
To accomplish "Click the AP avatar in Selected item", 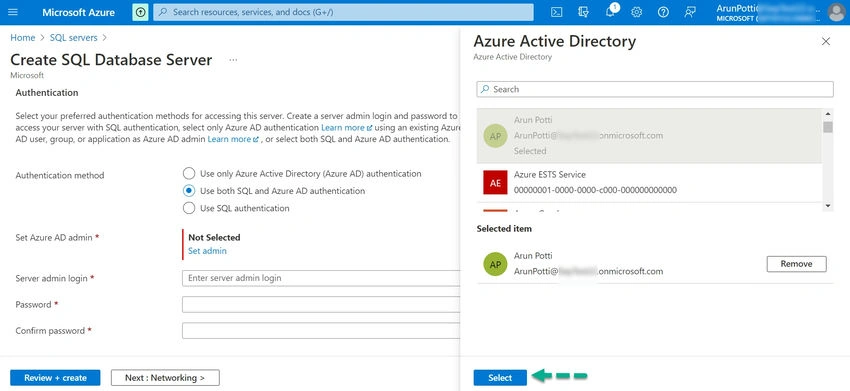I will pos(495,264).
